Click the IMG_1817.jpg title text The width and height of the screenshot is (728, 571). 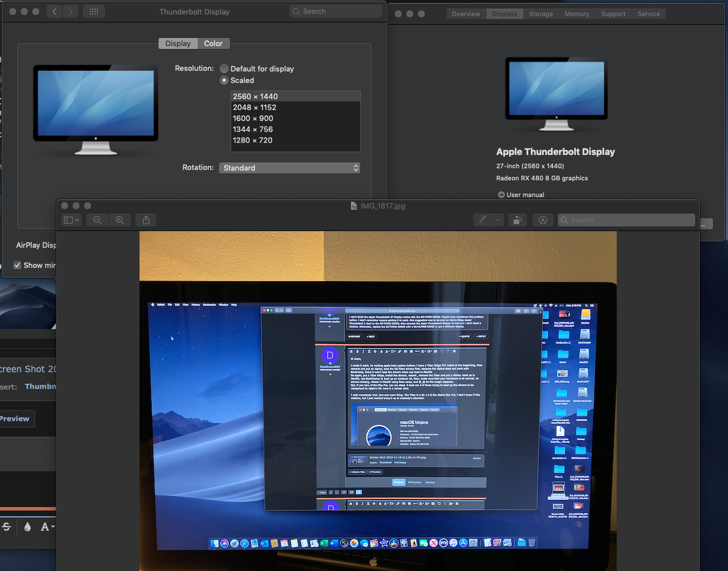click(x=383, y=206)
